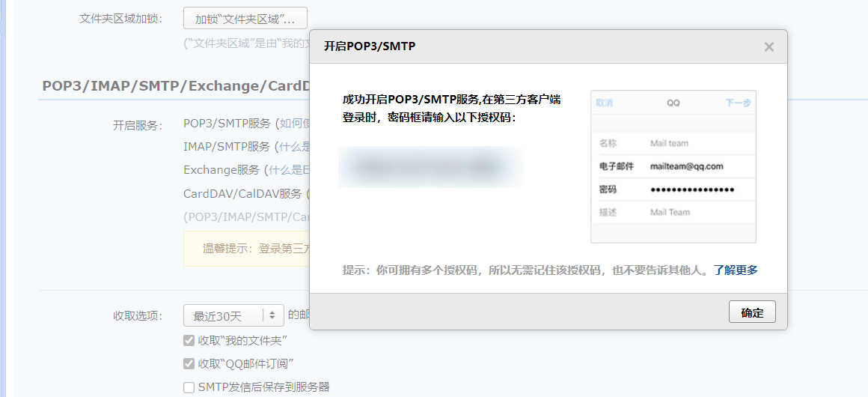Enable SMTP发信后保存到服务器 checkbox
Viewport: 868px width, 397px height.
click(189, 387)
